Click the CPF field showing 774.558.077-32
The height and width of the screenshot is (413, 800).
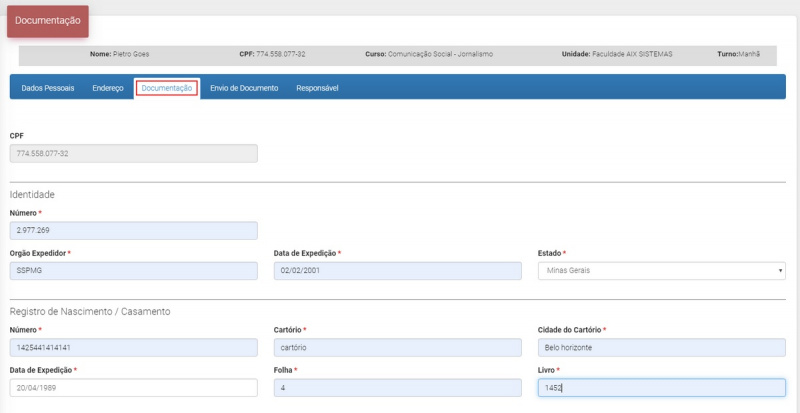[x=133, y=154]
